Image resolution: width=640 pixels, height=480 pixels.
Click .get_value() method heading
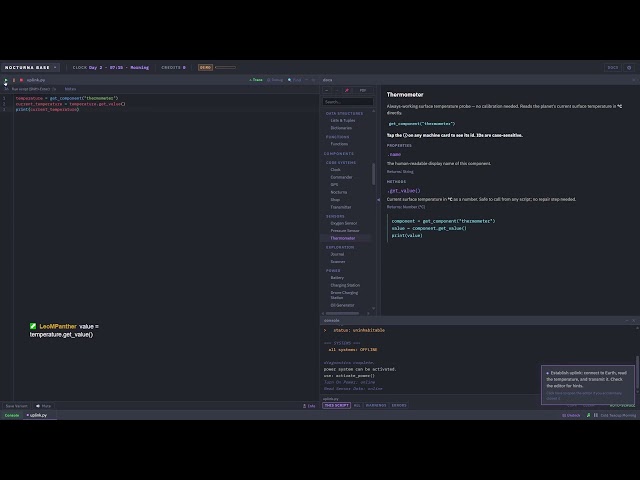(x=403, y=191)
